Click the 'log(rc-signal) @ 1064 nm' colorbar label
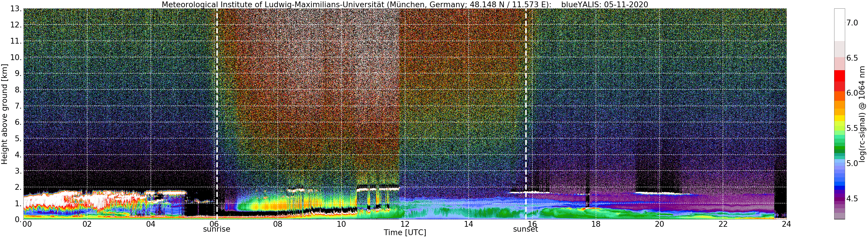 863,114
